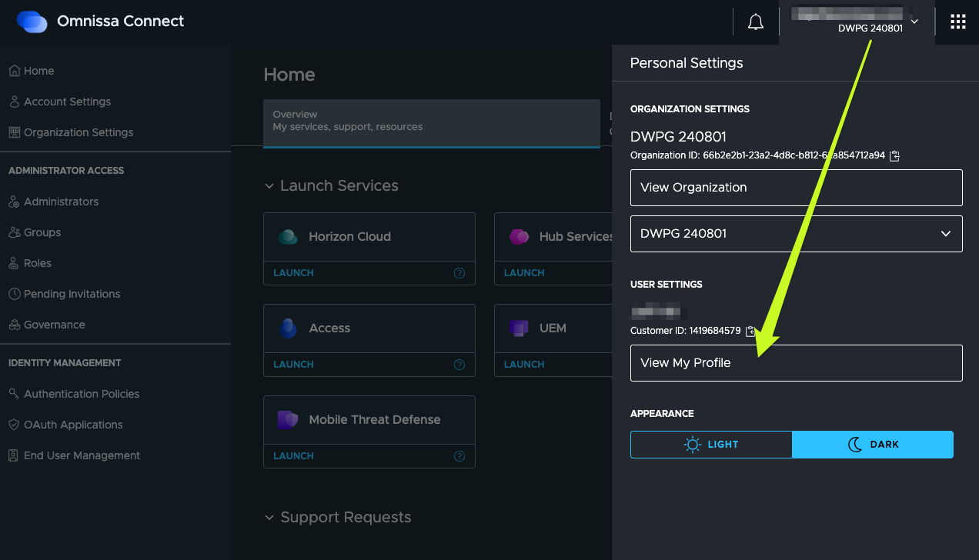
Task: Select the Dark appearance option
Action: pos(873,445)
